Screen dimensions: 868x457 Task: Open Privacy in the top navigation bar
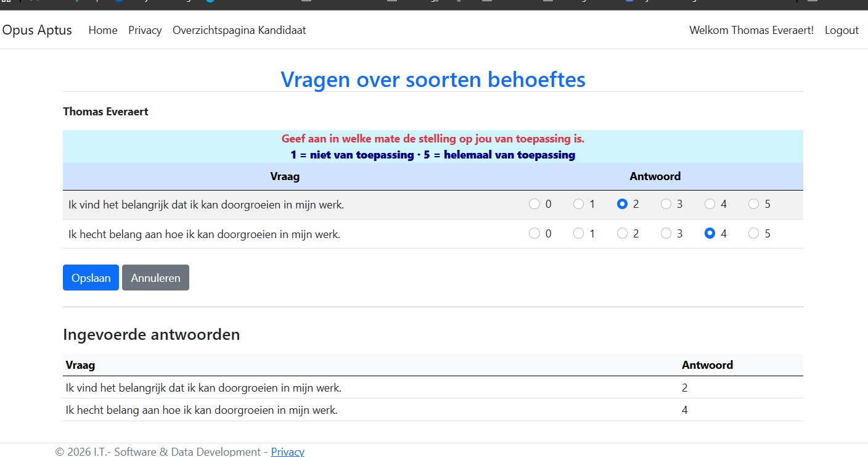point(145,30)
